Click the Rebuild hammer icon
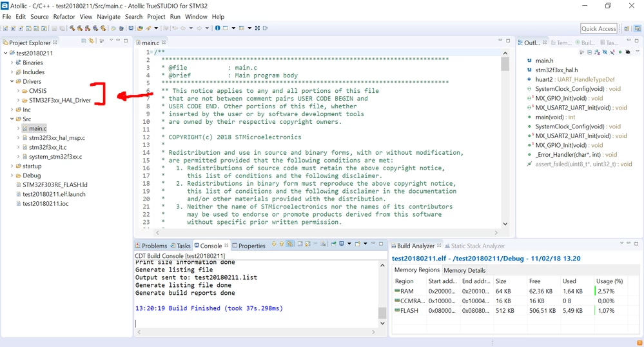 coord(80,28)
